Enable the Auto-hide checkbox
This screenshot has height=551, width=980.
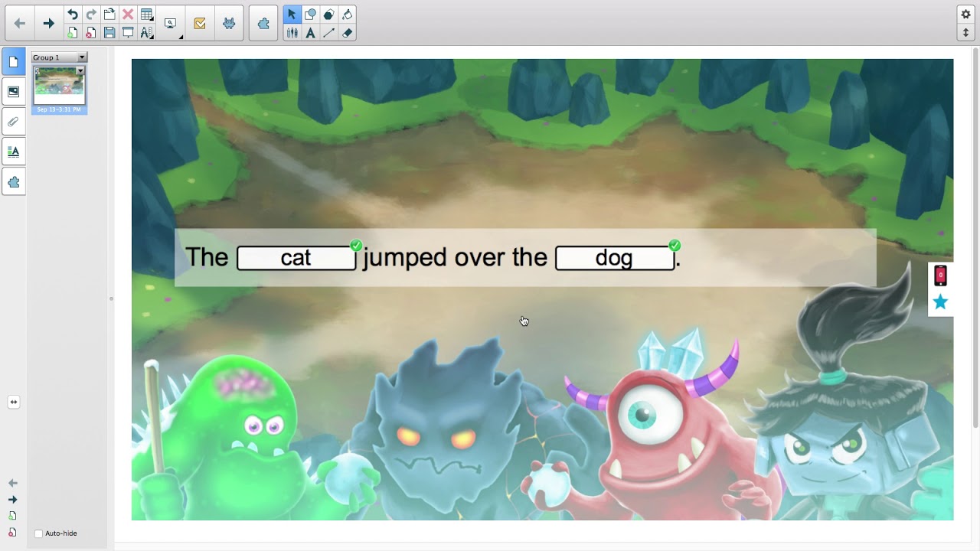click(x=39, y=533)
